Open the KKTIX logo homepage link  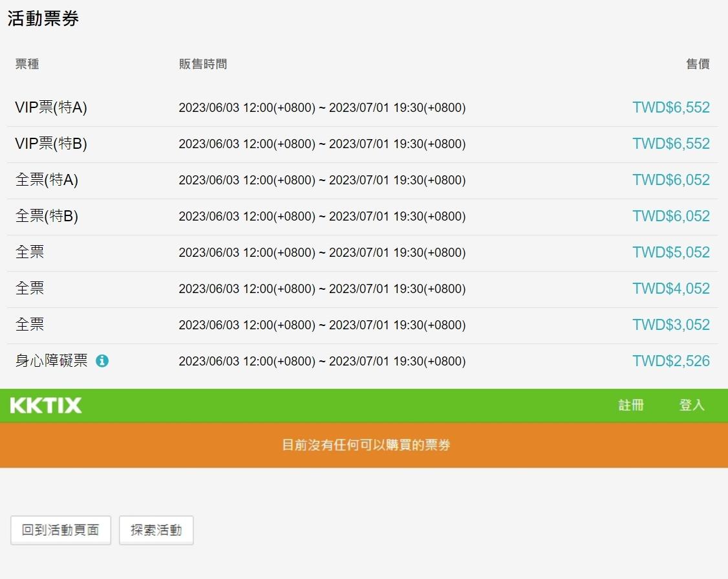pyautogui.click(x=45, y=405)
